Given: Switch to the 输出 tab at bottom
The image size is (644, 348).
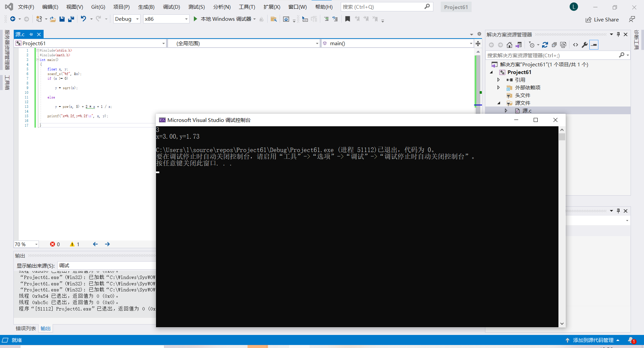Looking at the screenshot, I should coord(46,329).
